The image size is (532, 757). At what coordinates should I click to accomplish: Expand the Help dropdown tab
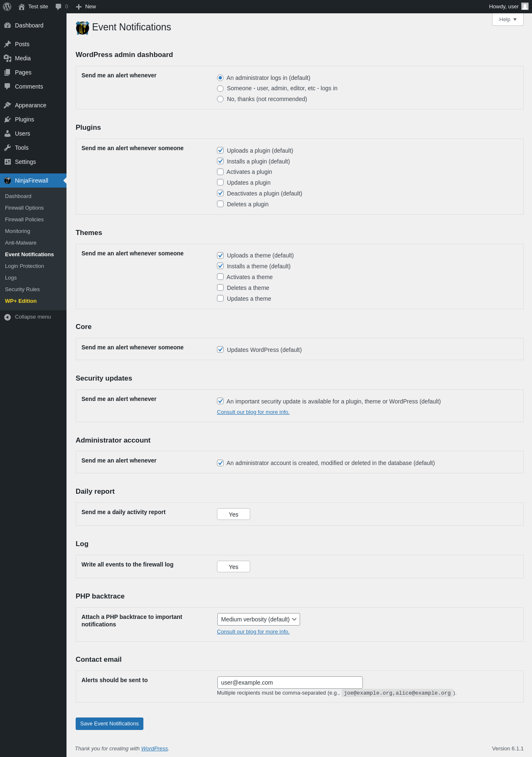(x=507, y=20)
